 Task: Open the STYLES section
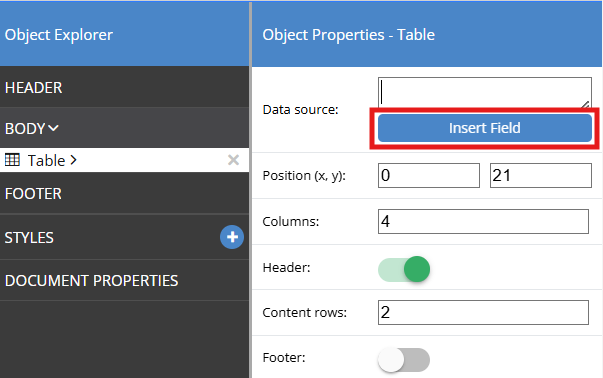(x=29, y=238)
